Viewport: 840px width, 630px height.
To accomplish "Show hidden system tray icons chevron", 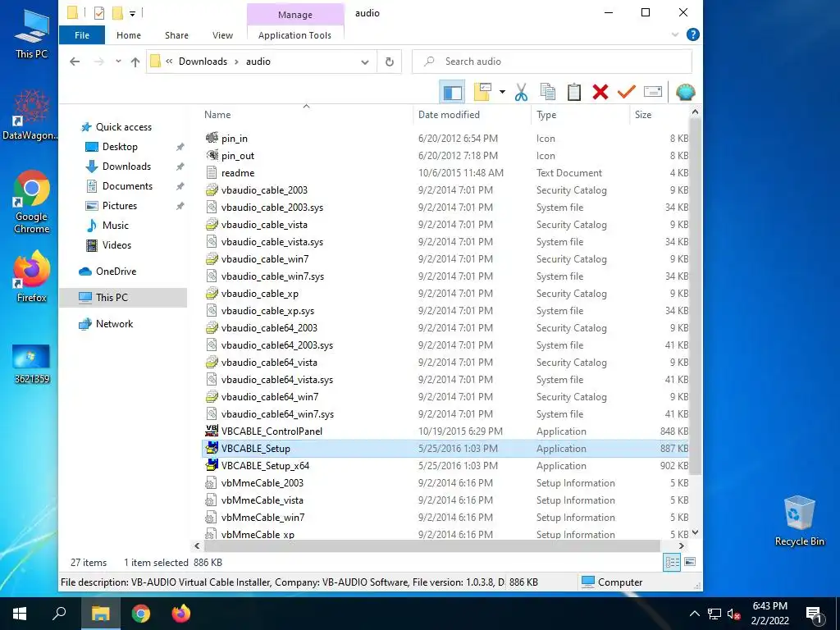I will pos(694,614).
